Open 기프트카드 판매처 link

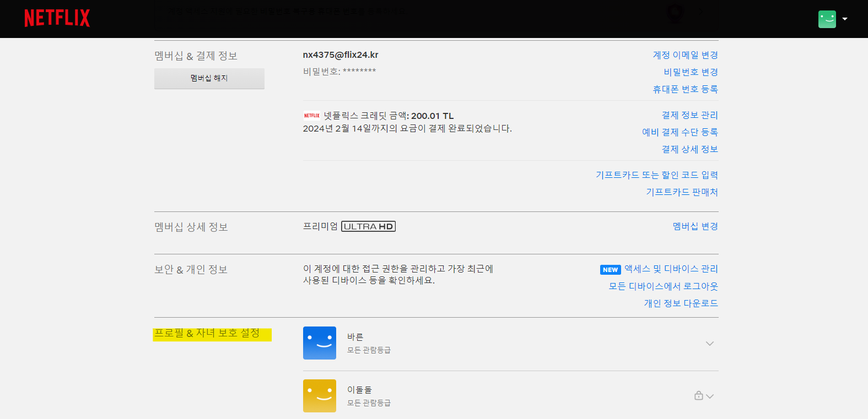click(682, 192)
